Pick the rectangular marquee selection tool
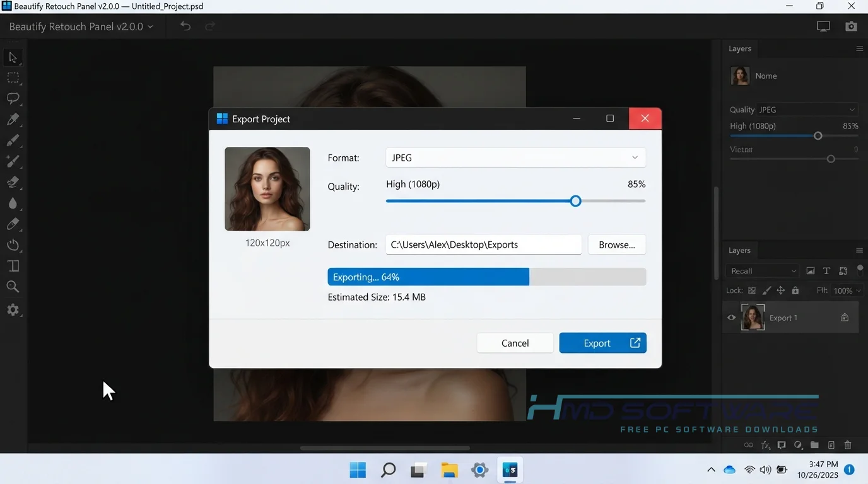Screen dimensions: 868x484 (13, 78)
